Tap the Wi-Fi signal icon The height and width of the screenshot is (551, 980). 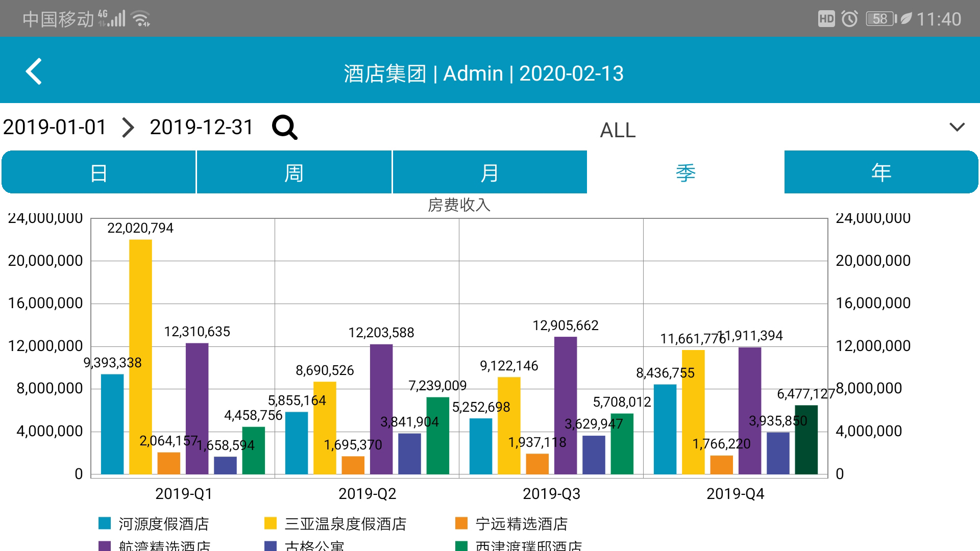click(x=141, y=19)
